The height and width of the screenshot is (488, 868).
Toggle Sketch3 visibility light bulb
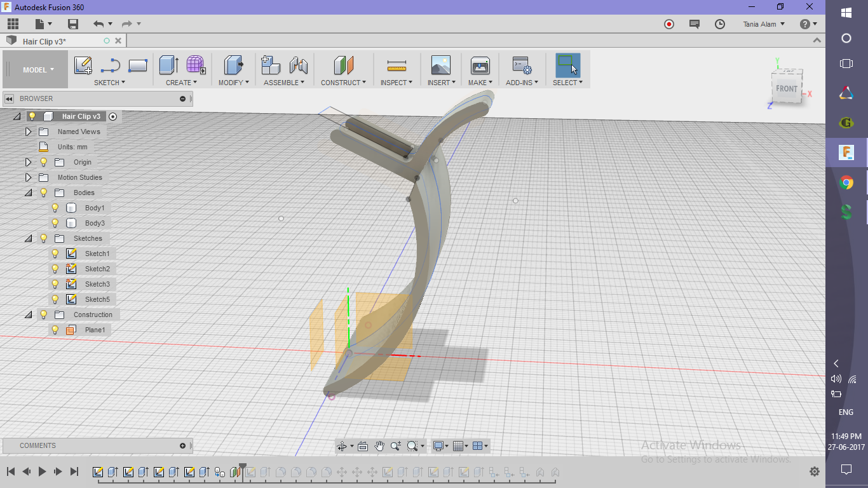click(x=55, y=284)
